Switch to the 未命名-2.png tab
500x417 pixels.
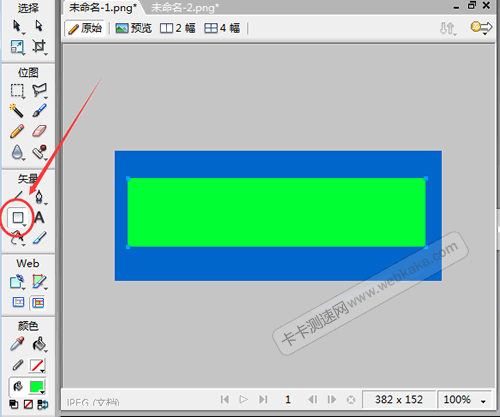pos(185,8)
